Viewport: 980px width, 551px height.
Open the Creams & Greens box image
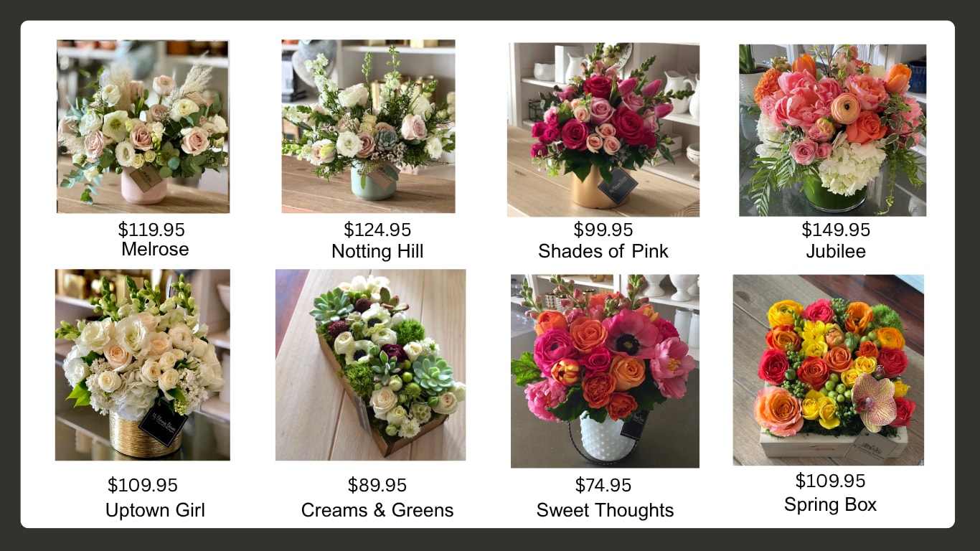click(370, 365)
